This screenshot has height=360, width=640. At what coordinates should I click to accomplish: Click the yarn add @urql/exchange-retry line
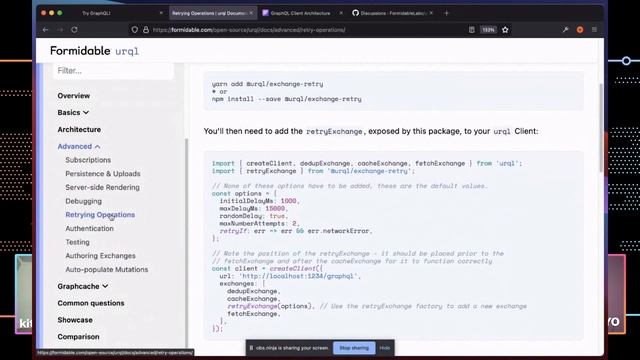point(267,84)
